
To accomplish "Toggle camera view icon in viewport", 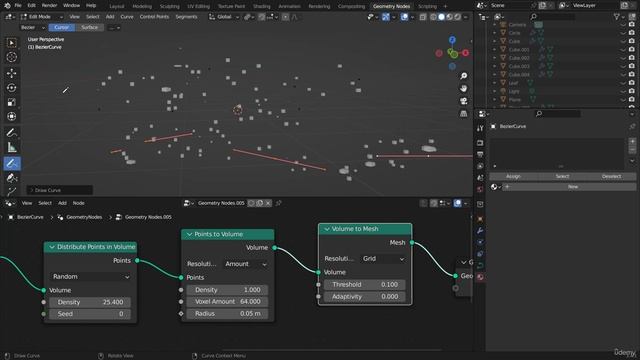I will click(464, 101).
